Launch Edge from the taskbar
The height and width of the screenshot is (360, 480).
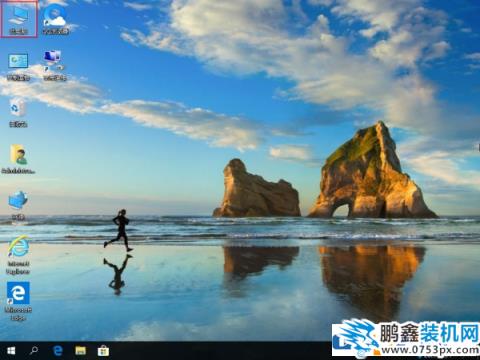click(x=58, y=351)
